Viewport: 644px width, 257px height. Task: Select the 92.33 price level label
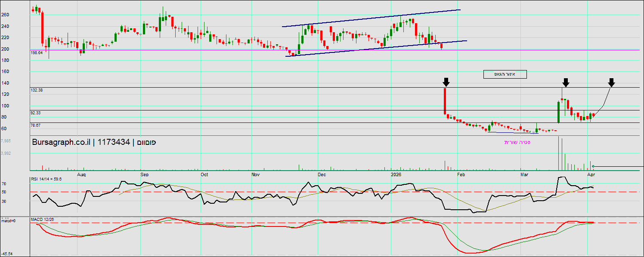pyautogui.click(x=35, y=113)
